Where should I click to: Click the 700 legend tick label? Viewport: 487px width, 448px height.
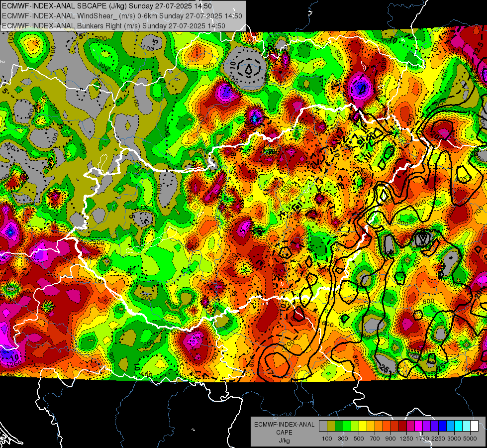tap(375, 439)
